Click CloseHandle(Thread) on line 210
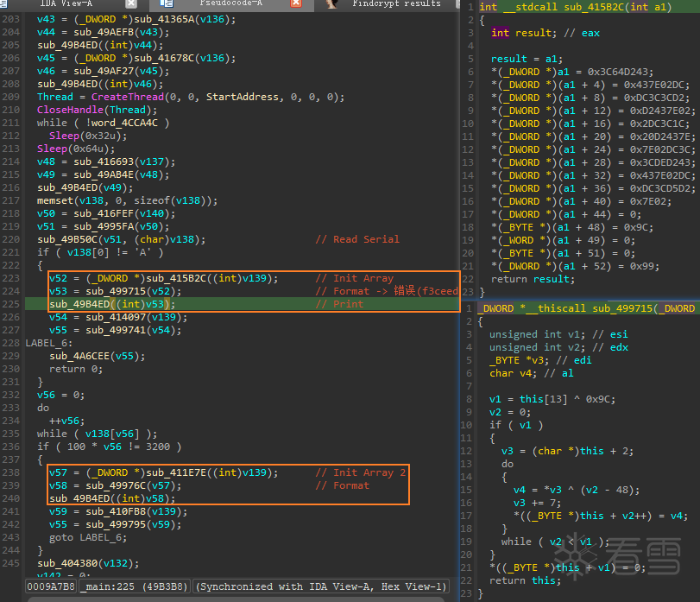This screenshot has height=602, width=700. point(97,110)
